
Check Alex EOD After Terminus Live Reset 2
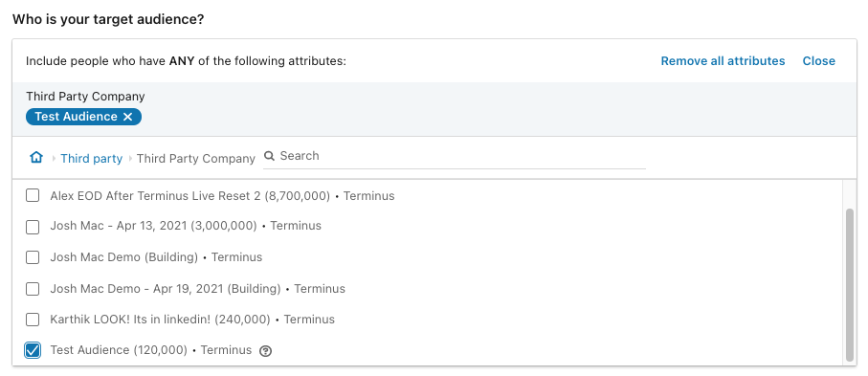coord(33,195)
